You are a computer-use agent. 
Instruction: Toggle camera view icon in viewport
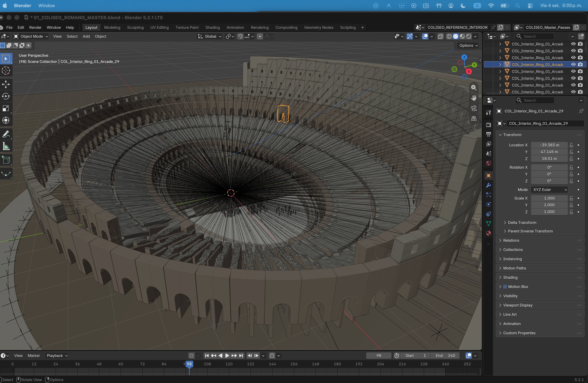coord(474,108)
